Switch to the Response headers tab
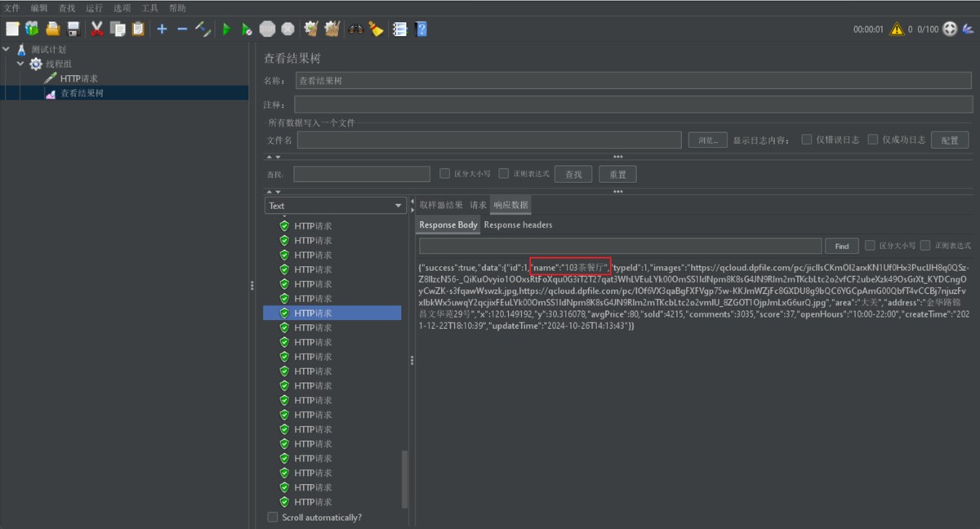The width and height of the screenshot is (980, 529). tap(518, 225)
